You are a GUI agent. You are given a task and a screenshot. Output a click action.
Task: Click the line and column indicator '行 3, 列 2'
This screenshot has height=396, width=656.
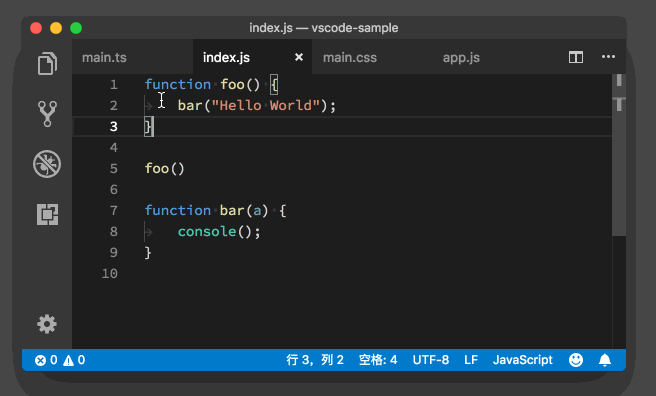315,360
